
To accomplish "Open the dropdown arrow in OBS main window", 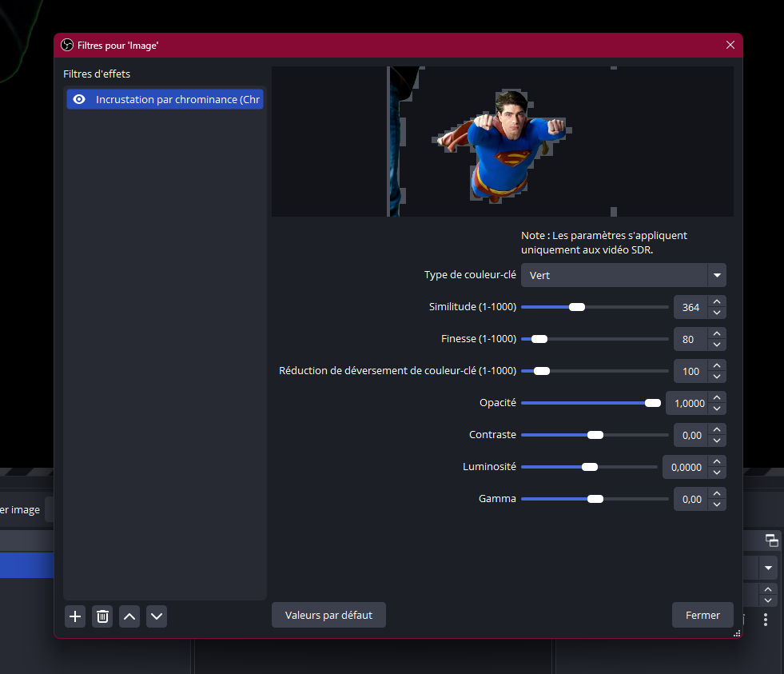I will click(x=769, y=568).
